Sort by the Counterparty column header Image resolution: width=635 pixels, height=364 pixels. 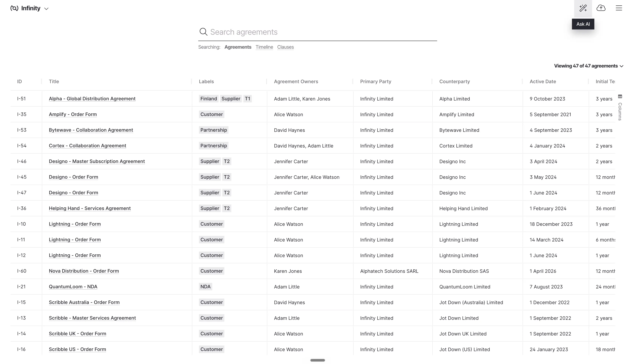tap(454, 81)
